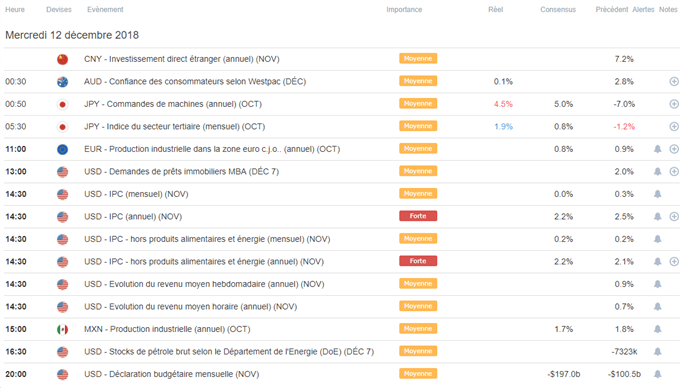The width and height of the screenshot is (680, 388).
Task: Click the Evènement column header
Action: 105,10
